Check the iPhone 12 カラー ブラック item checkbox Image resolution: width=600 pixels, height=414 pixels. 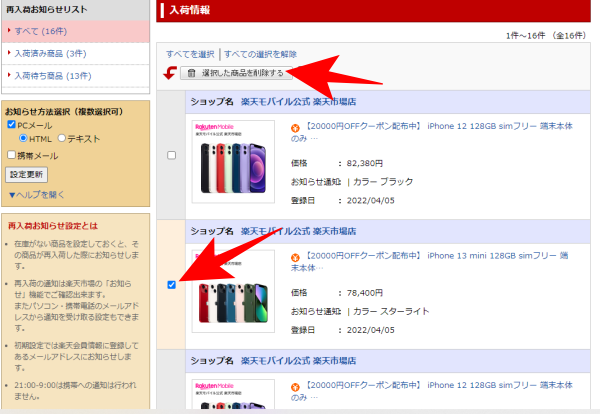(x=172, y=155)
